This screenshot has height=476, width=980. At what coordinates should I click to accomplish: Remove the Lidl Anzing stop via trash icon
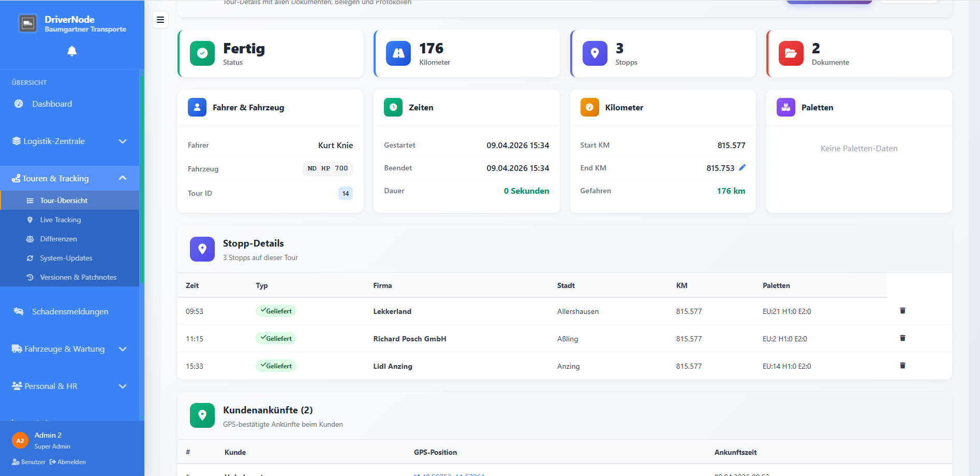pyautogui.click(x=902, y=366)
